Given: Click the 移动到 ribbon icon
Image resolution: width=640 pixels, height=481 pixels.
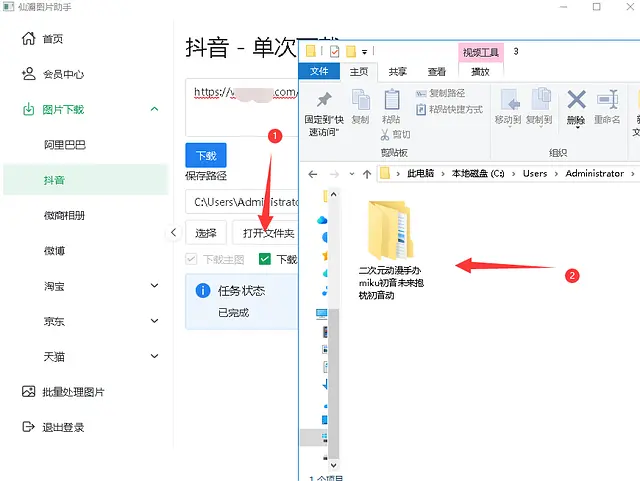Looking at the screenshot, I should coord(509,100).
